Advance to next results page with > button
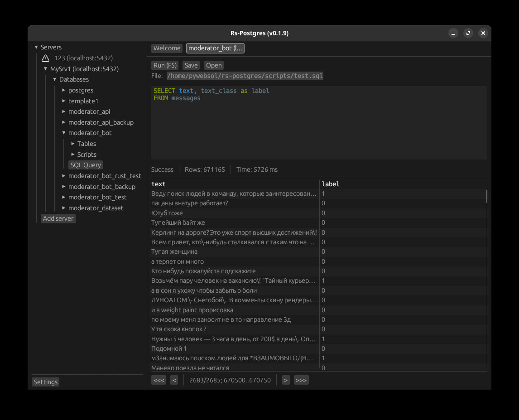The image size is (519, 420). 286,380
